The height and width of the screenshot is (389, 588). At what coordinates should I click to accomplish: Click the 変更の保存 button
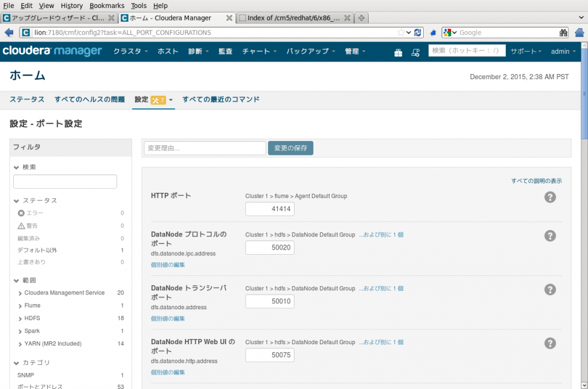[x=291, y=148]
